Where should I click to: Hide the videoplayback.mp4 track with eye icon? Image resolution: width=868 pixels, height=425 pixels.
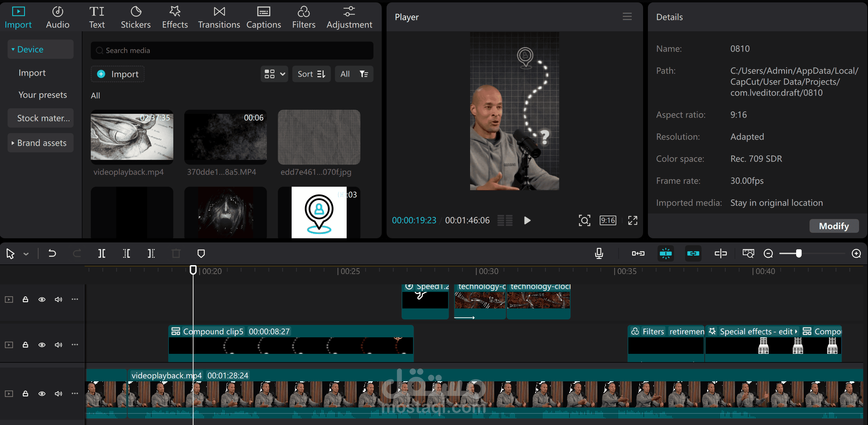[x=42, y=394]
